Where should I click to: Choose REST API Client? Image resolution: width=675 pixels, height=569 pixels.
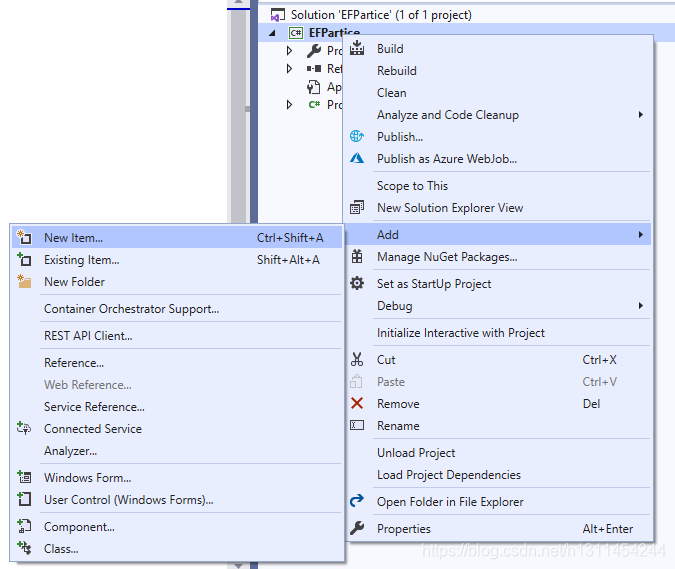pyautogui.click(x=177, y=335)
